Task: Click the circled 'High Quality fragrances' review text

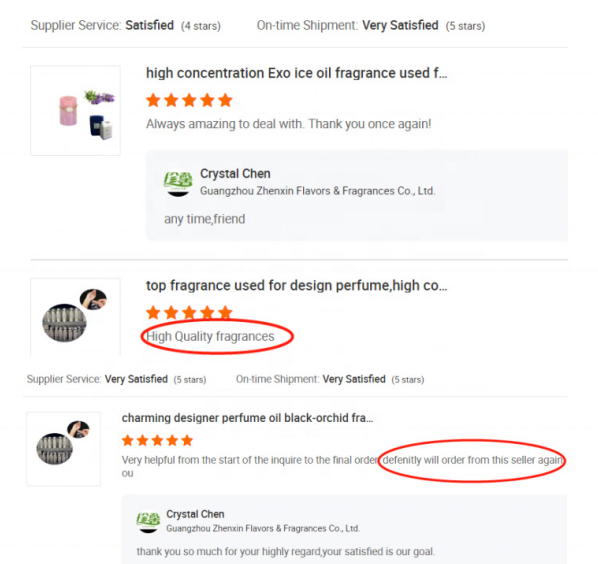Action: [210, 336]
